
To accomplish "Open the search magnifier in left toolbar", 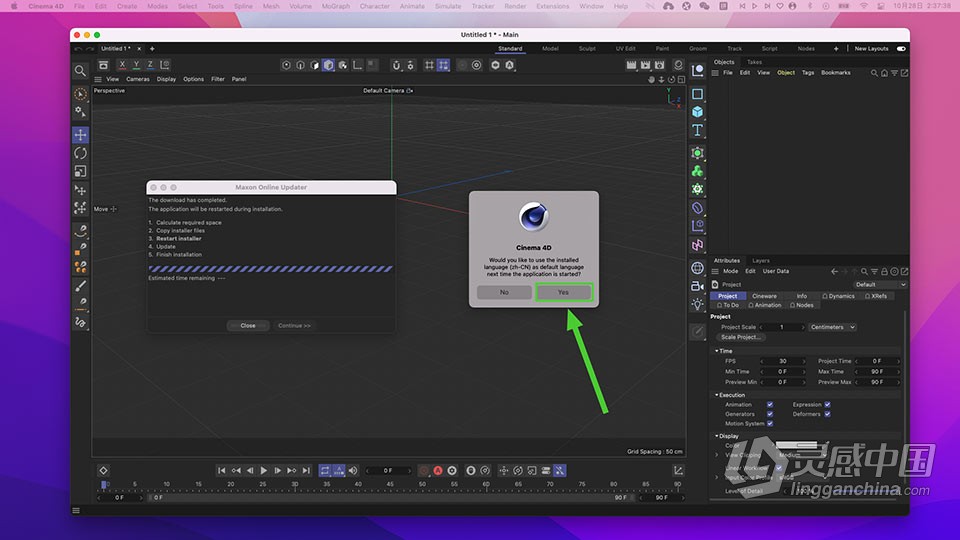I will click(x=80, y=71).
